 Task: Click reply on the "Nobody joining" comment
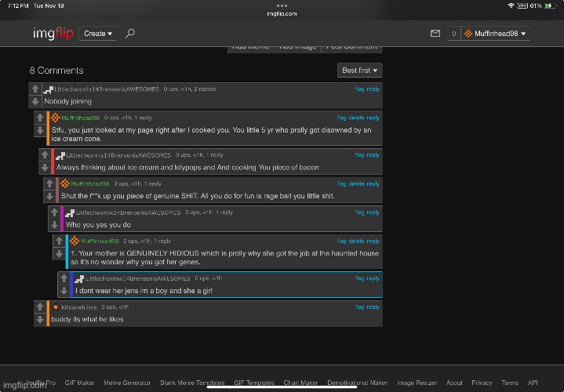(x=373, y=89)
